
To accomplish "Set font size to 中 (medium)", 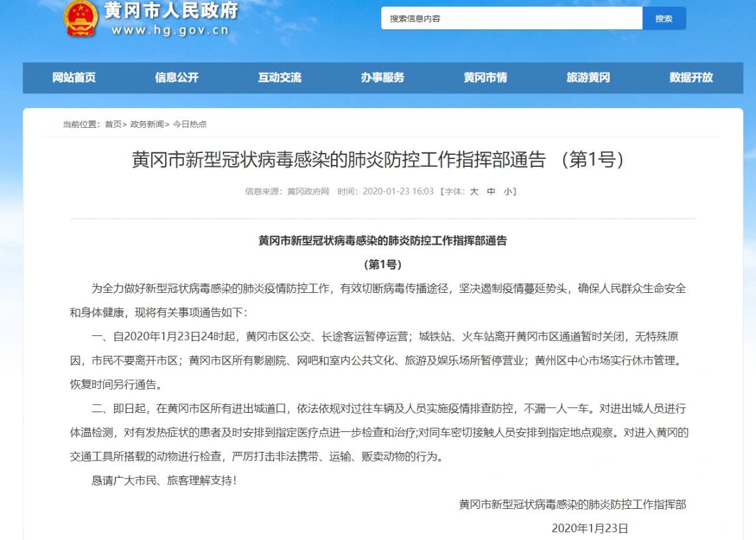I will click(491, 191).
